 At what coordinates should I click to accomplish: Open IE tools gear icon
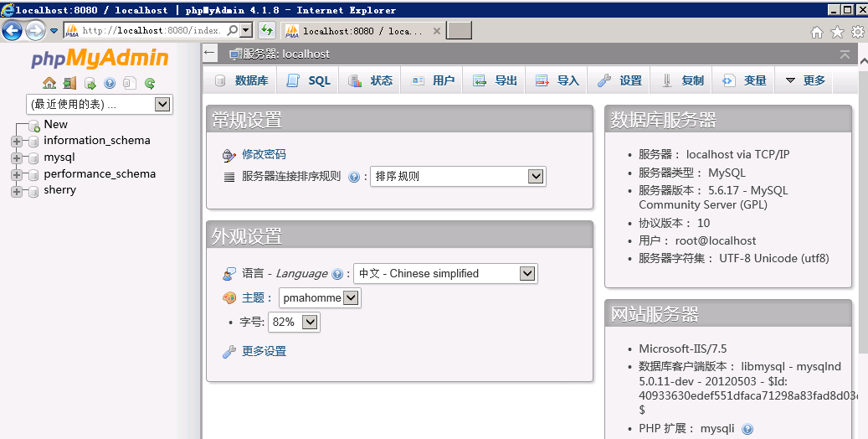tap(858, 32)
